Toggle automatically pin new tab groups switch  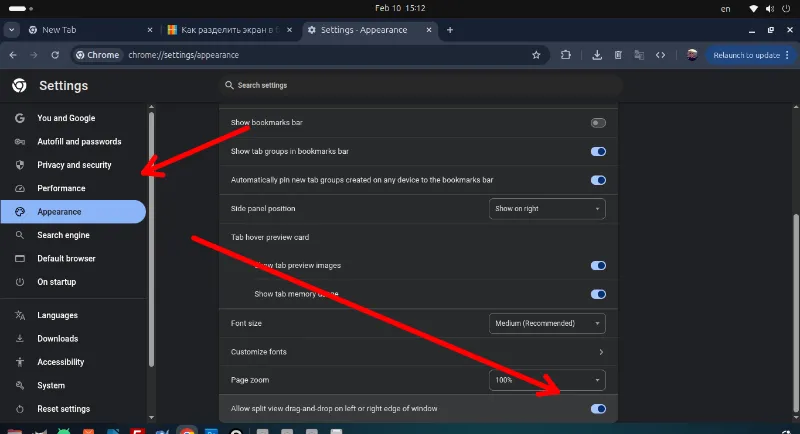point(598,180)
